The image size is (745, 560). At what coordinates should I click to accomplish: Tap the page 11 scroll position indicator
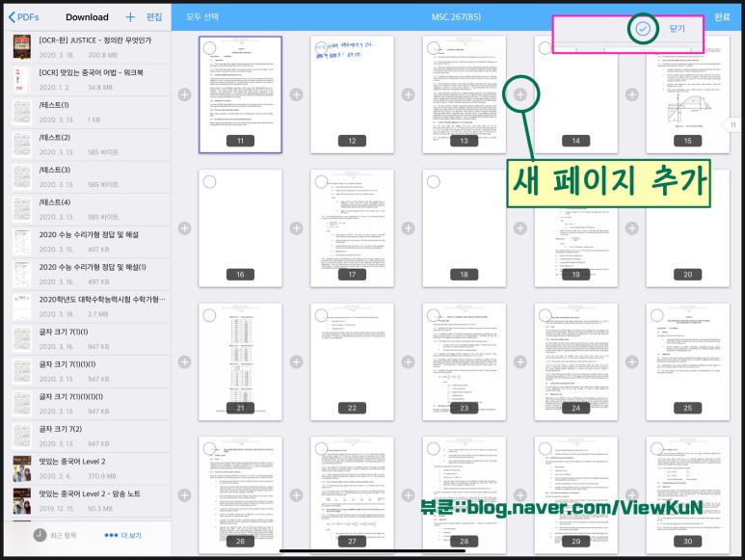click(x=733, y=125)
